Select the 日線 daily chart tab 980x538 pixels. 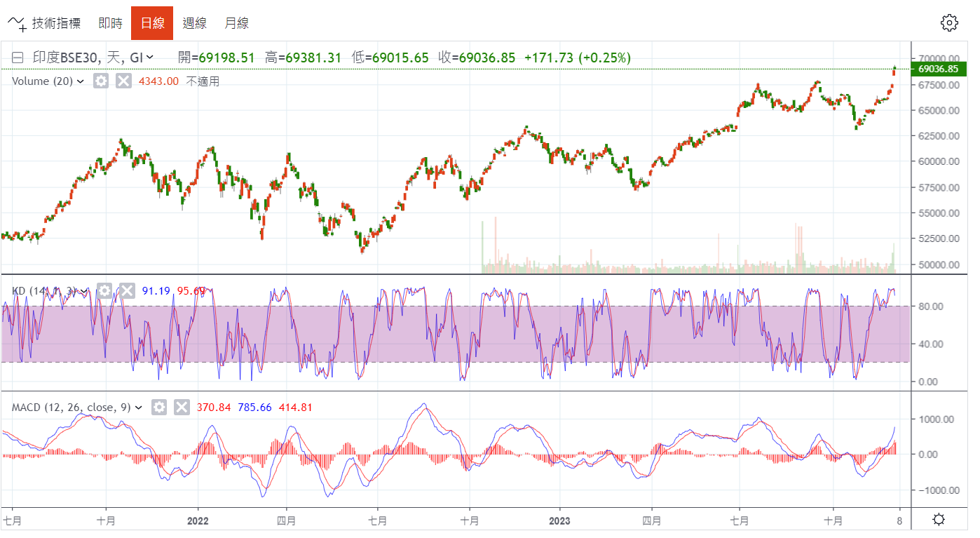pyautogui.click(x=152, y=23)
